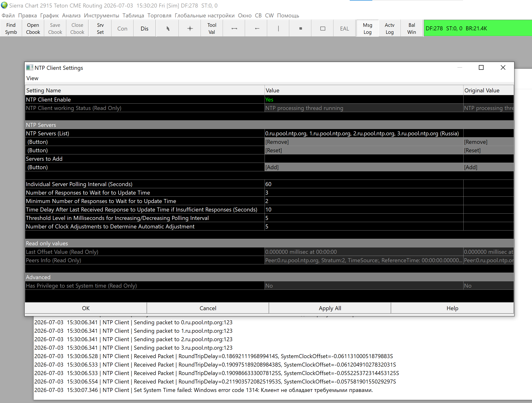The width and height of the screenshot is (532, 403).
Task: Open the Таблица menu
Action: pyautogui.click(x=133, y=15)
